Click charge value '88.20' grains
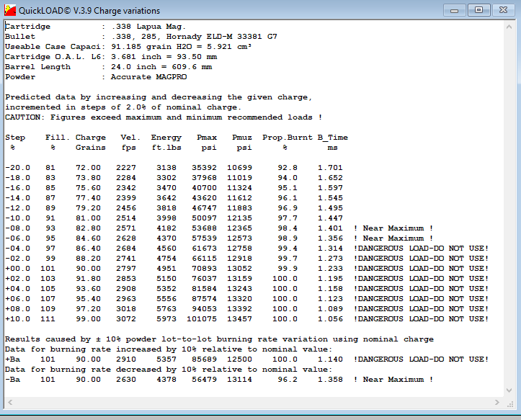 click(88, 259)
